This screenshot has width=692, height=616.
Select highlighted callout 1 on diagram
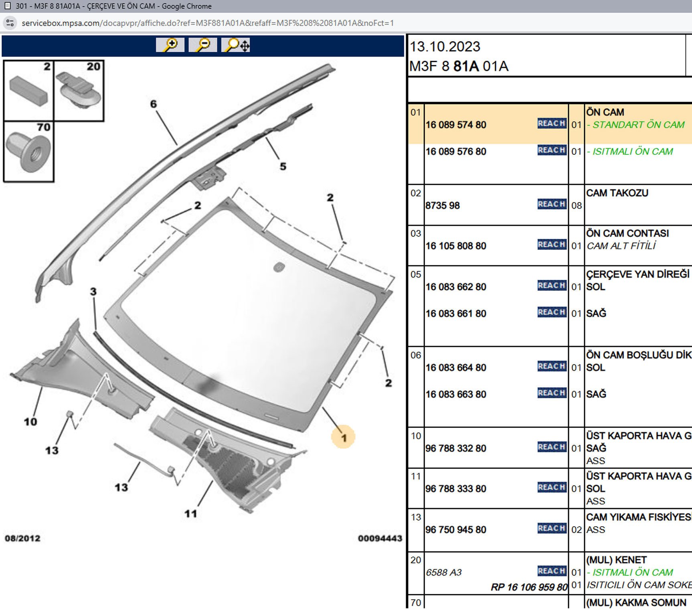(x=343, y=438)
